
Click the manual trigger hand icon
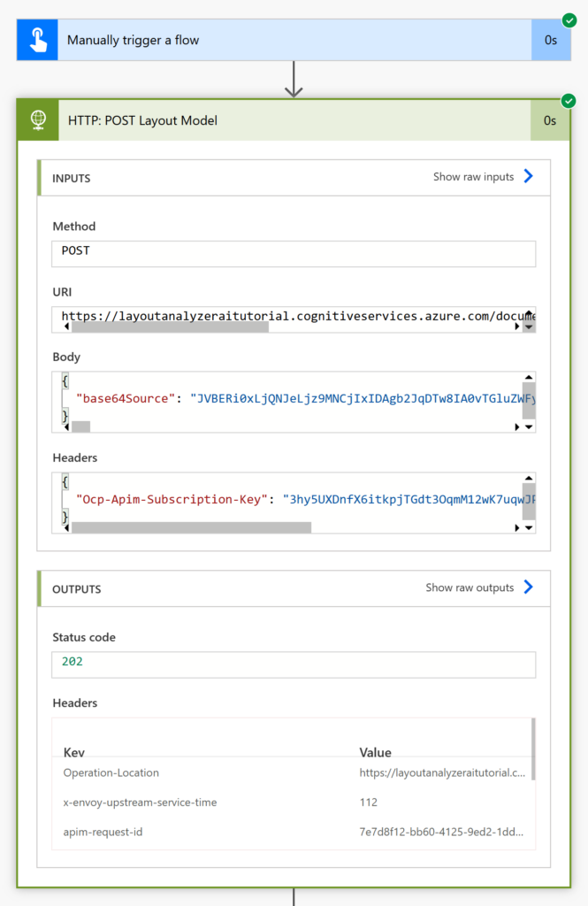click(37, 40)
